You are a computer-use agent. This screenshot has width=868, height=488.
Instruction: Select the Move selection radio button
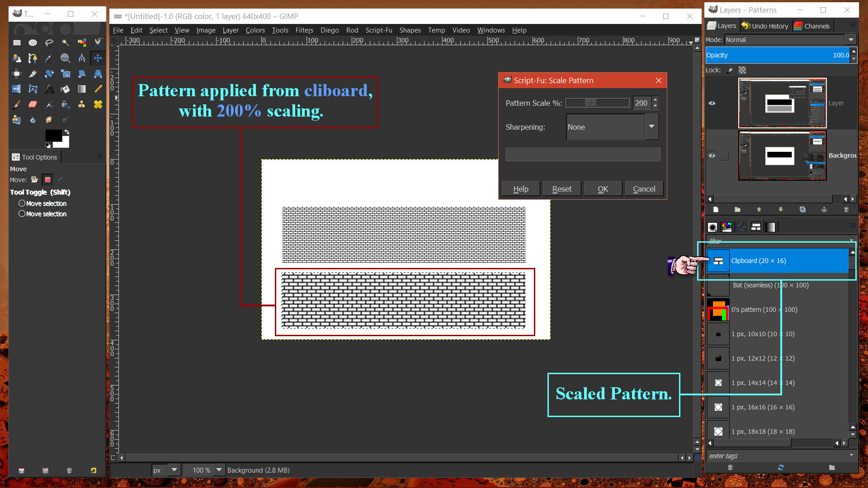(x=22, y=203)
